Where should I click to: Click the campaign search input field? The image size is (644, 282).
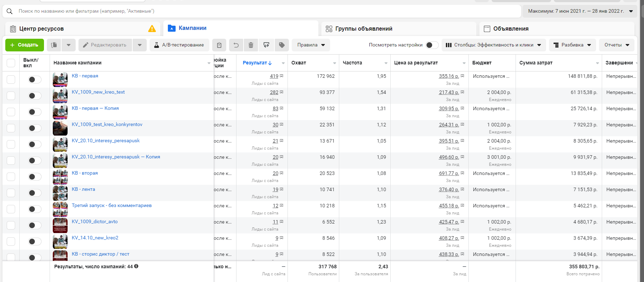coord(262,11)
